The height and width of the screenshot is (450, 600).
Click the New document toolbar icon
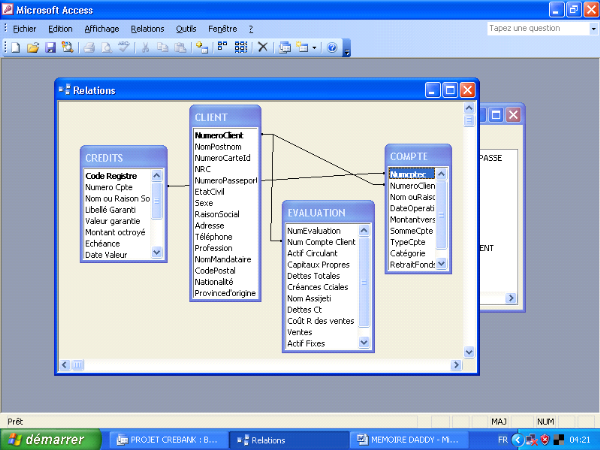coord(16,47)
